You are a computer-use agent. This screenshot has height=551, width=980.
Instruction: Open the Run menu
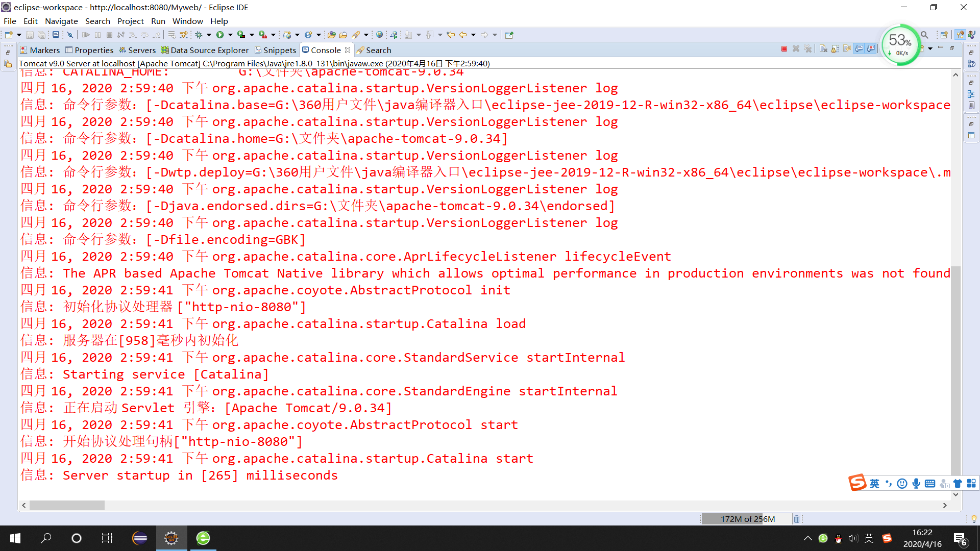pyautogui.click(x=158, y=21)
